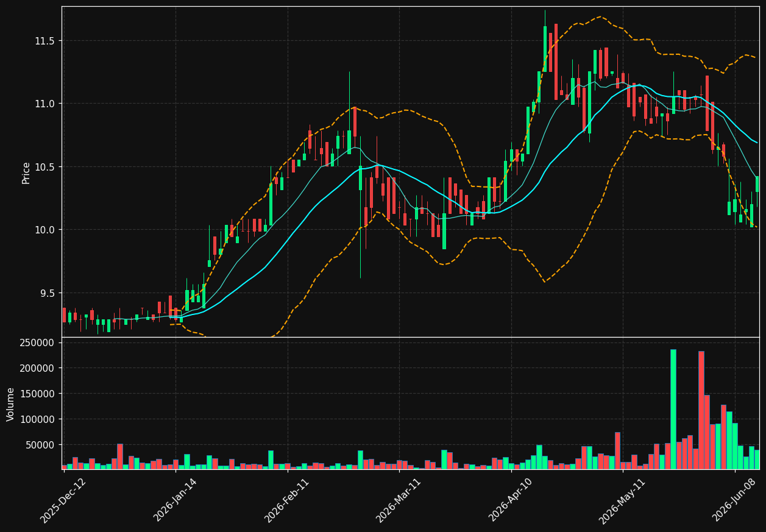Click the 2025-Dec-12 date label

[63, 501]
